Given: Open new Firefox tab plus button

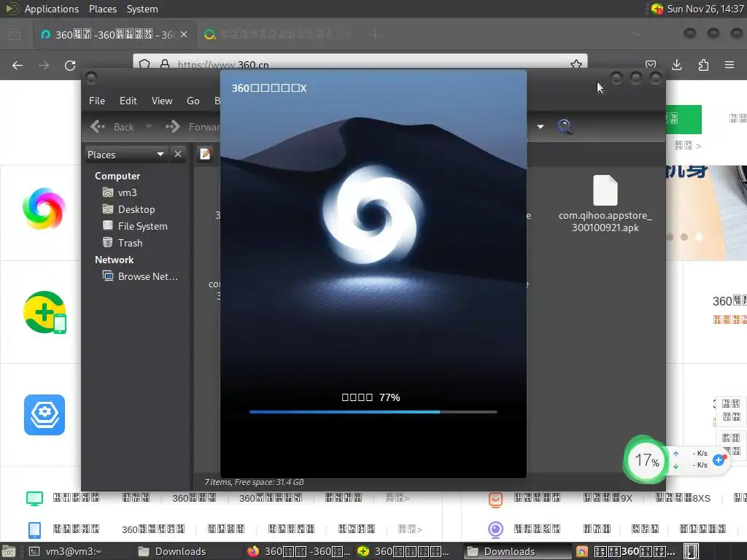Looking at the screenshot, I should (x=376, y=34).
